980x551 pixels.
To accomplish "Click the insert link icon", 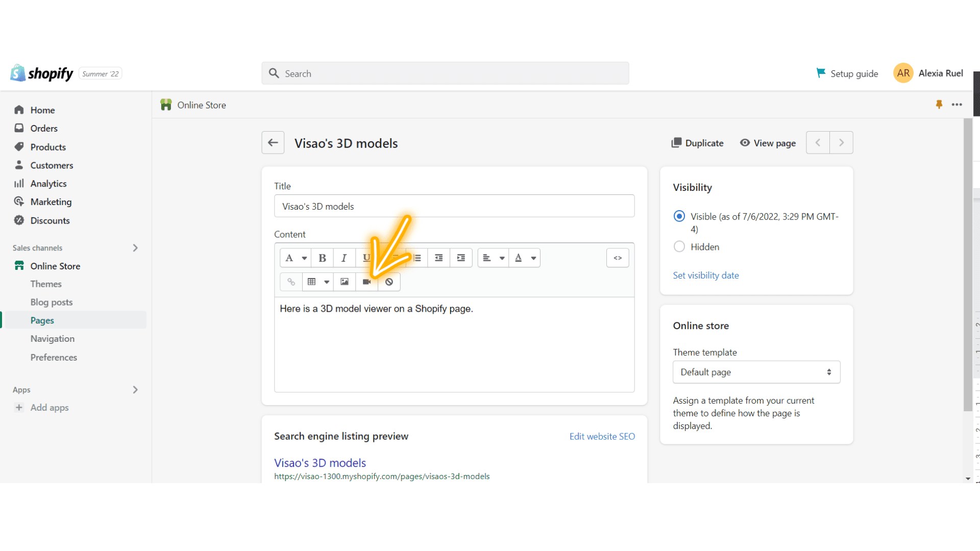I will [291, 282].
